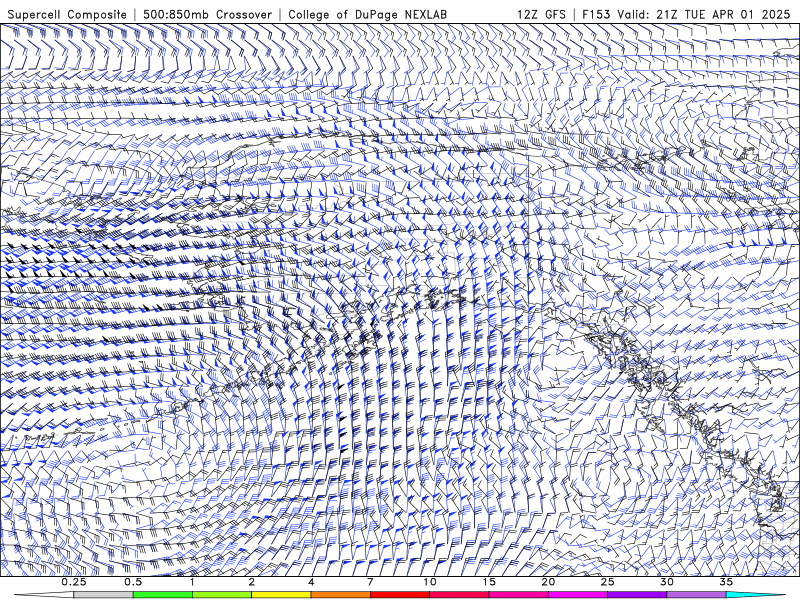This screenshot has width=800, height=600.
Task: Click the legend value "15"
Action: [489, 582]
